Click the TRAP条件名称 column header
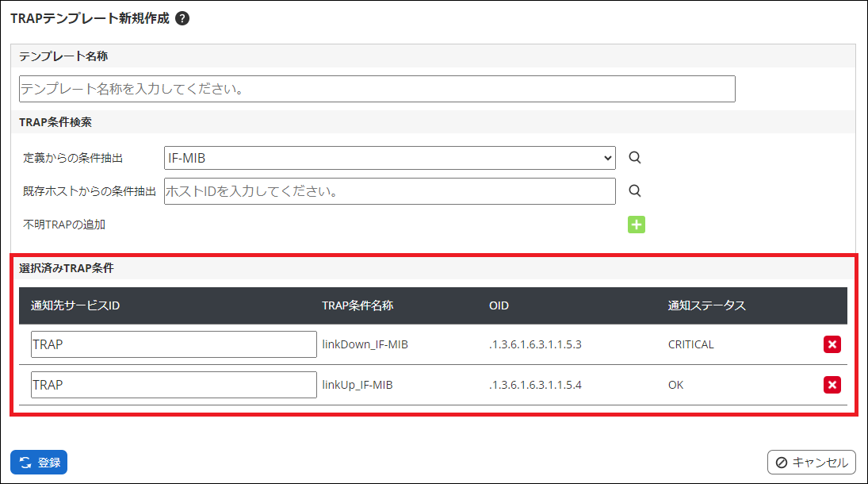This screenshot has width=868, height=484. click(x=358, y=305)
